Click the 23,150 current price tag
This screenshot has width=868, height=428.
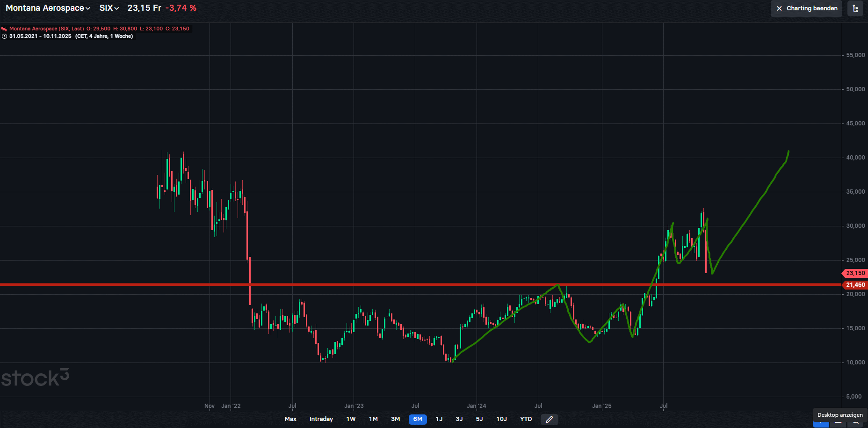pos(855,273)
